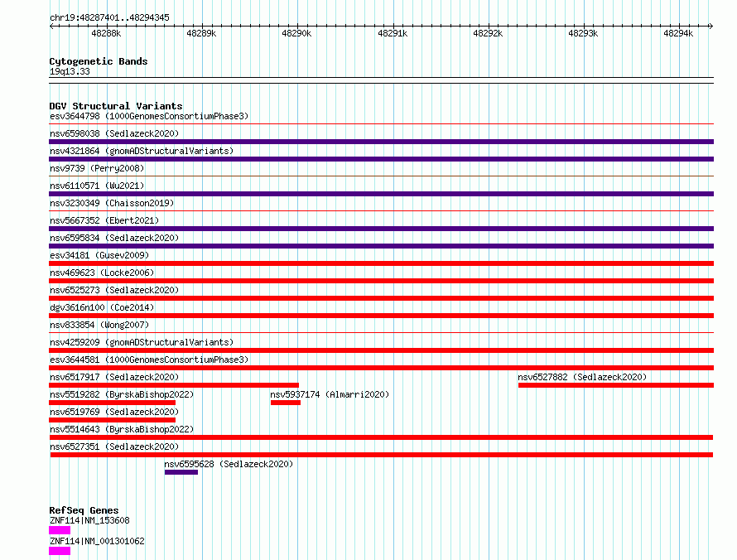Click the 48290k ruler position
This screenshot has height=560, width=737.
tap(296, 33)
